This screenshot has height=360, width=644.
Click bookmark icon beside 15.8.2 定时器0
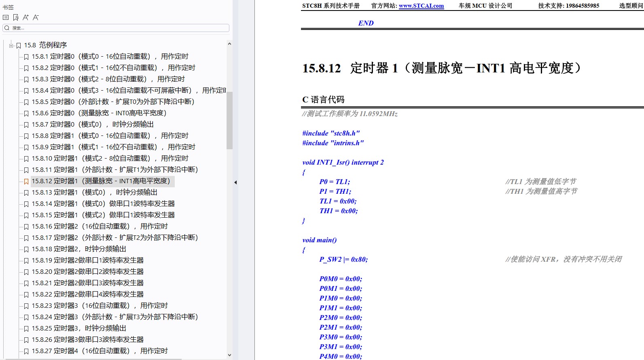point(26,68)
